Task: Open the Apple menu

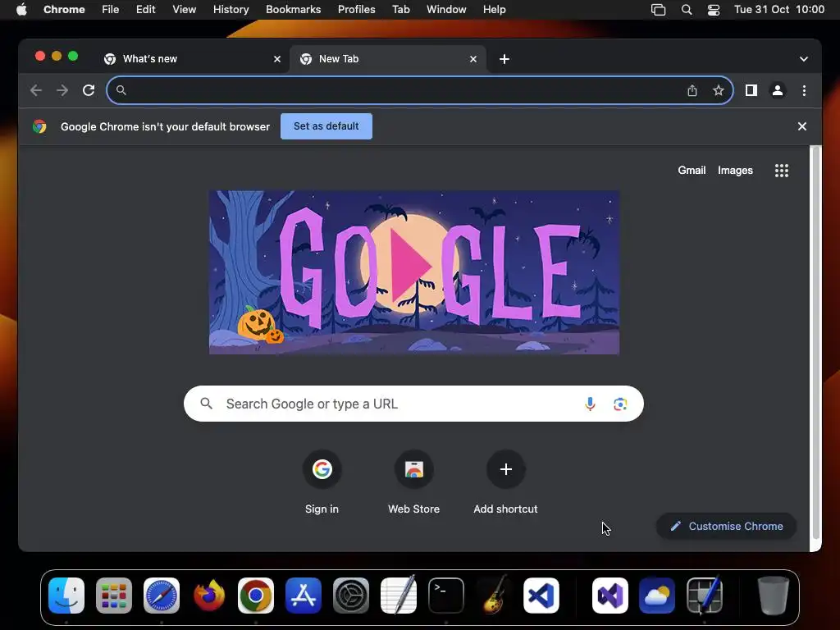Action: 21,10
